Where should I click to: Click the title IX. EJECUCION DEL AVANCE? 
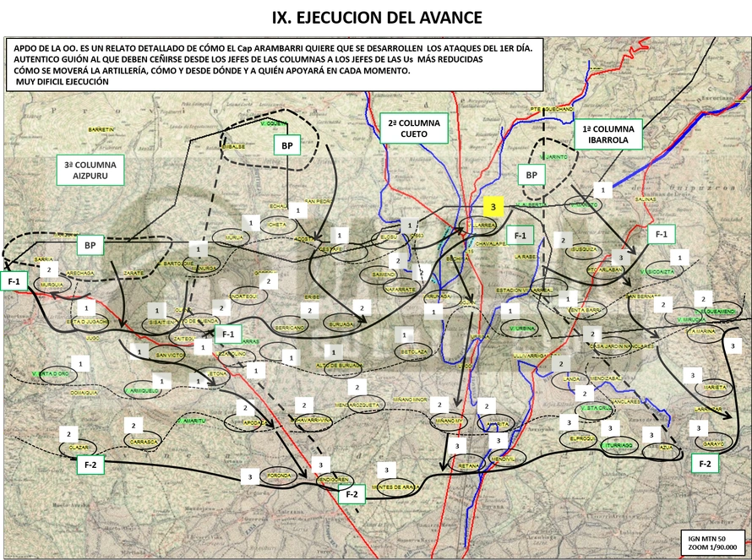pyautogui.click(x=377, y=18)
